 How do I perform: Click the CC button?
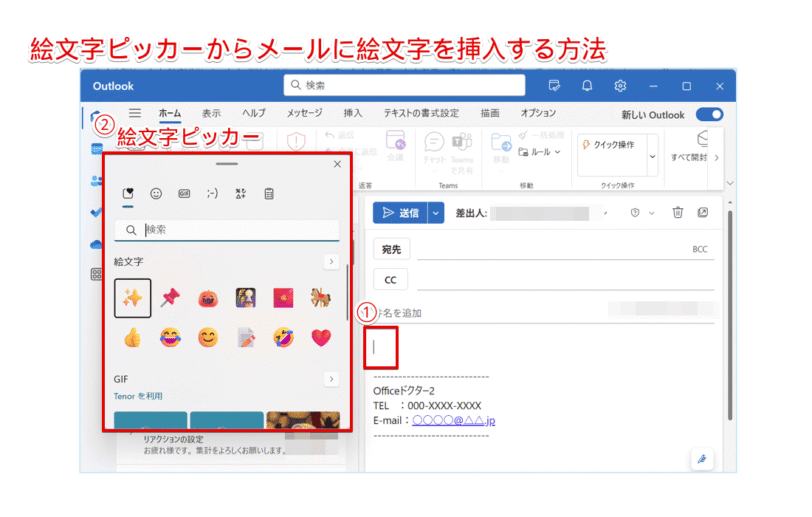[x=390, y=280]
